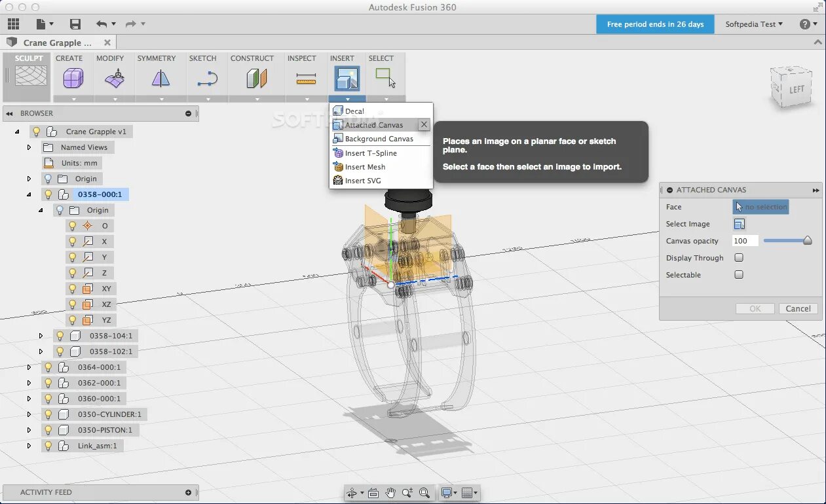This screenshot has height=504, width=826.
Task: Click the OK button in Attached Canvas
Action: pyautogui.click(x=755, y=309)
